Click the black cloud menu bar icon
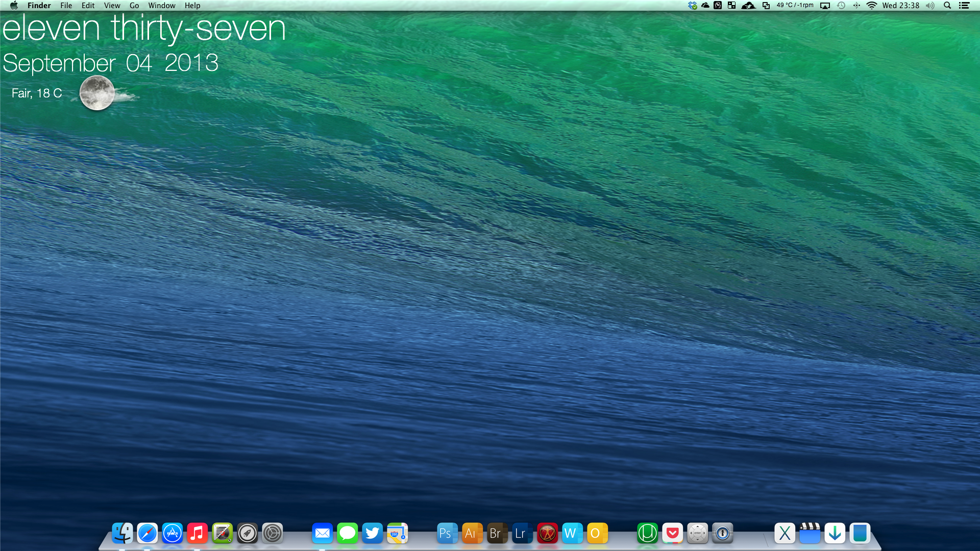Screen dimensions: 980x551 [705, 6]
